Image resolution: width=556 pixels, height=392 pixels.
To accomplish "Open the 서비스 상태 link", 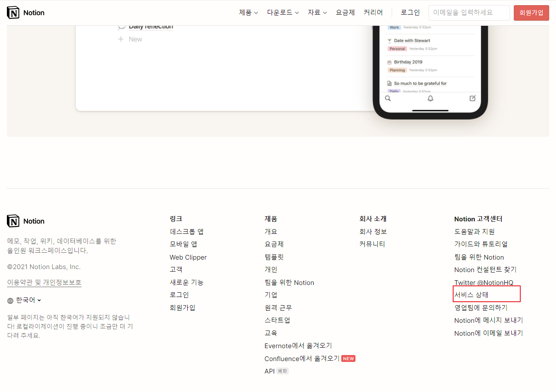I will pyautogui.click(x=471, y=295).
